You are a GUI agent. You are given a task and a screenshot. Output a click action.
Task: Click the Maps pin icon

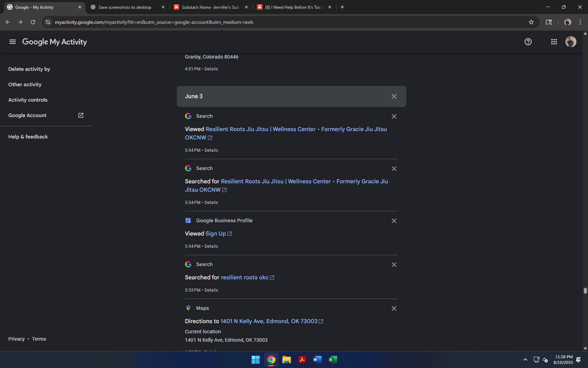[x=188, y=308]
